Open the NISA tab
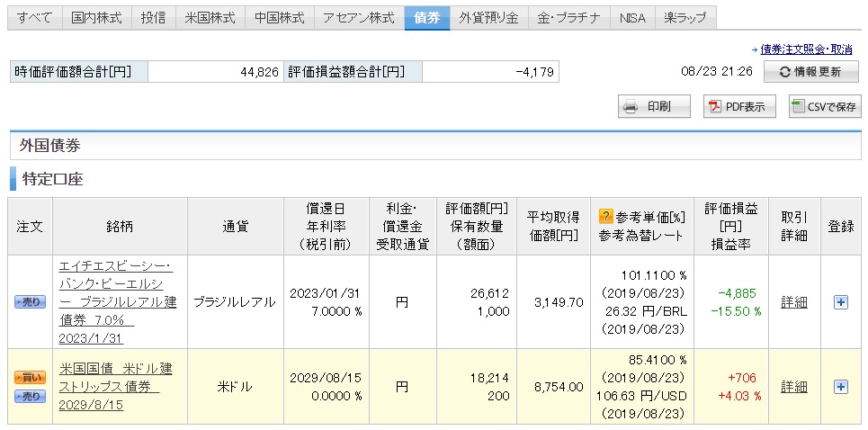The image size is (868, 430). pyautogui.click(x=632, y=18)
